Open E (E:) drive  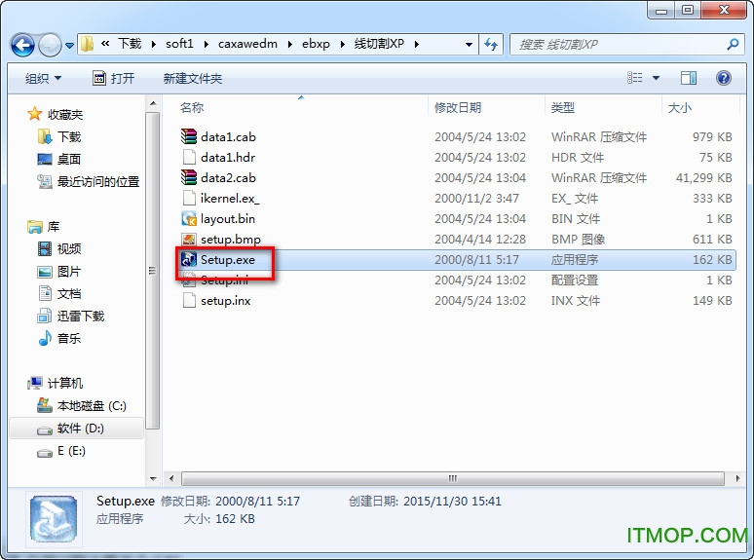(x=61, y=450)
